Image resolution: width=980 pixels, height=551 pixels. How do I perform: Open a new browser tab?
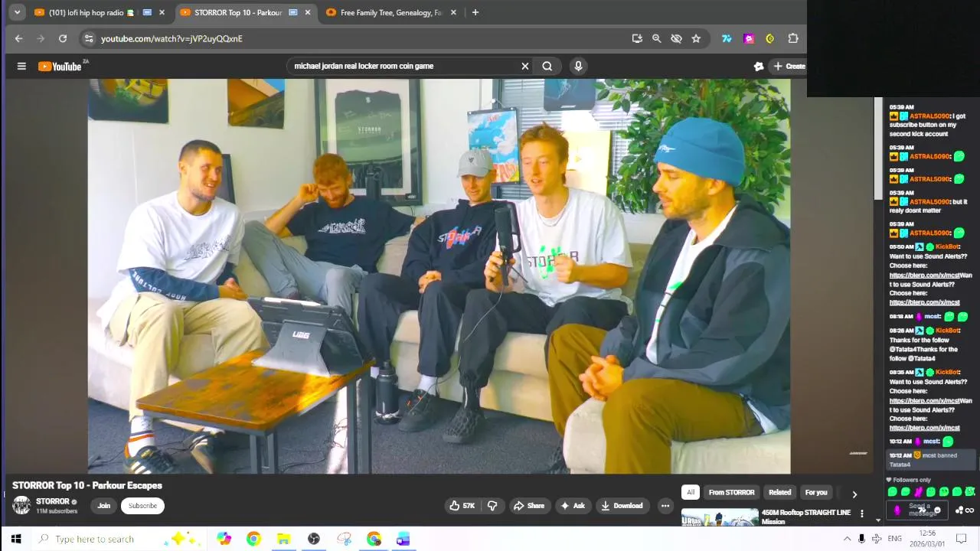point(475,12)
